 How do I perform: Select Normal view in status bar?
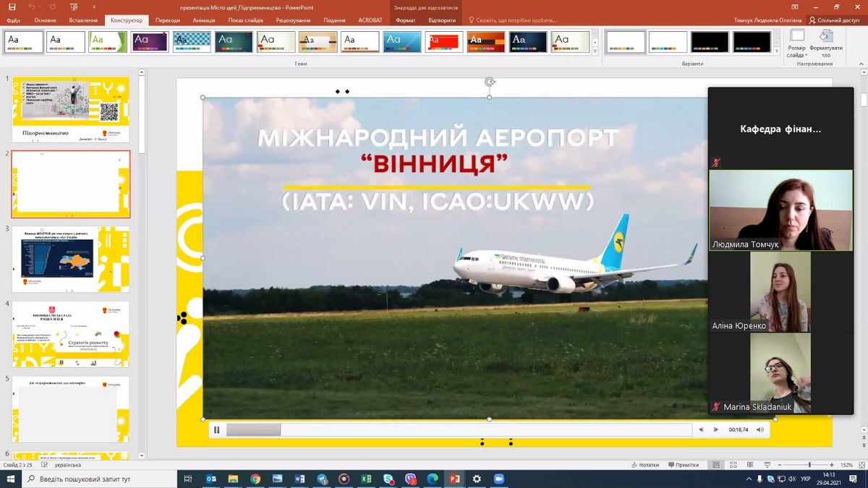(715, 465)
